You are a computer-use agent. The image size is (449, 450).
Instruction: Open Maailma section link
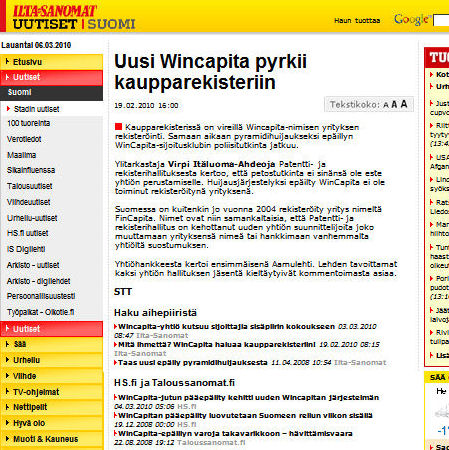coord(21,155)
